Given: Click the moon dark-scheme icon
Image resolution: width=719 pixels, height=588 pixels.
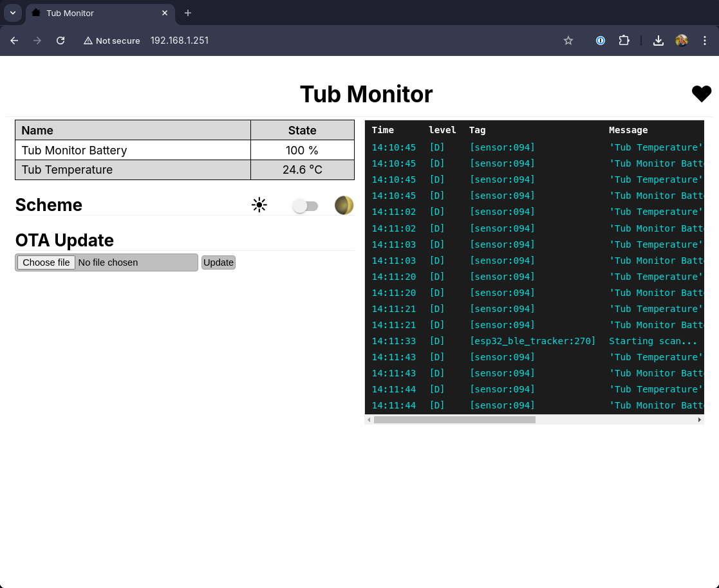Looking at the screenshot, I should [x=344, y=205].
